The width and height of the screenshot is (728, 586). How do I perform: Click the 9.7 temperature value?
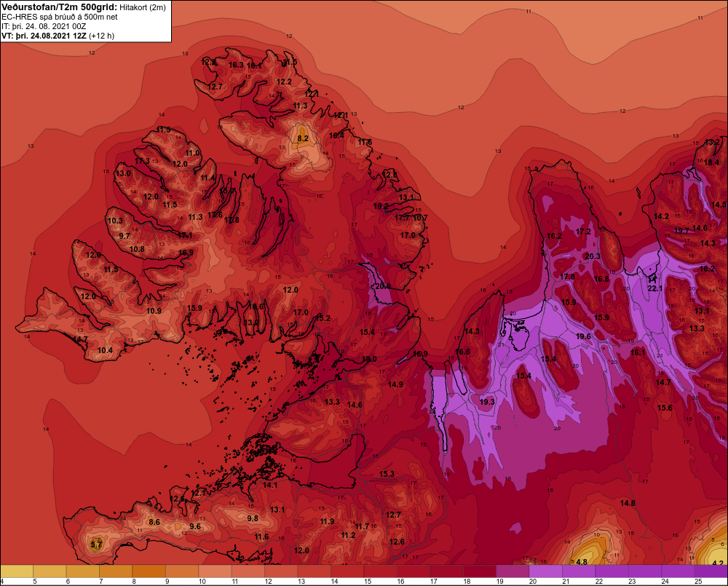click(124, 236)
